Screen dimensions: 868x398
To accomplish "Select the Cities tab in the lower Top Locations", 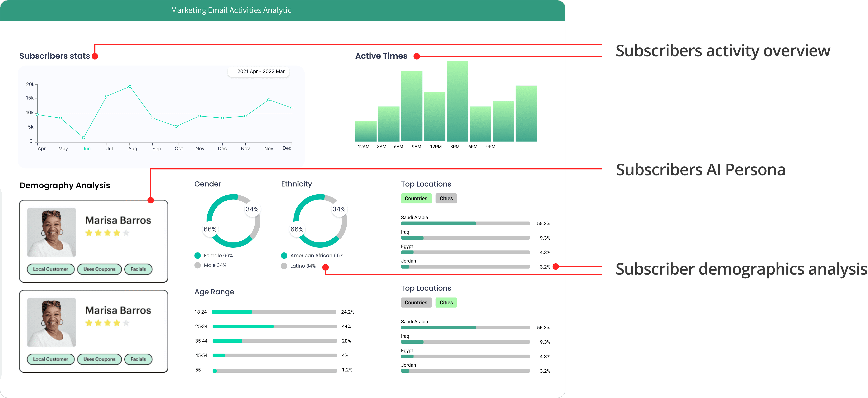I will [x=446, y=303].
